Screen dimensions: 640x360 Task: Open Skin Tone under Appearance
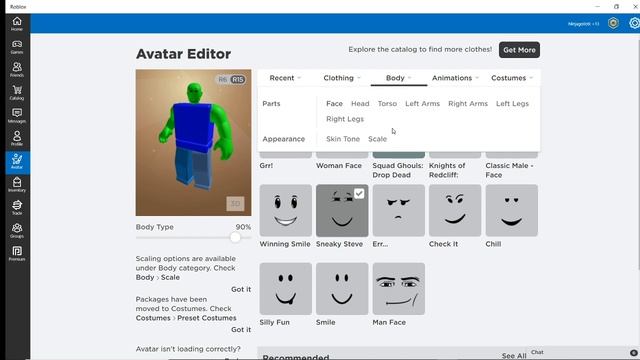343,139
